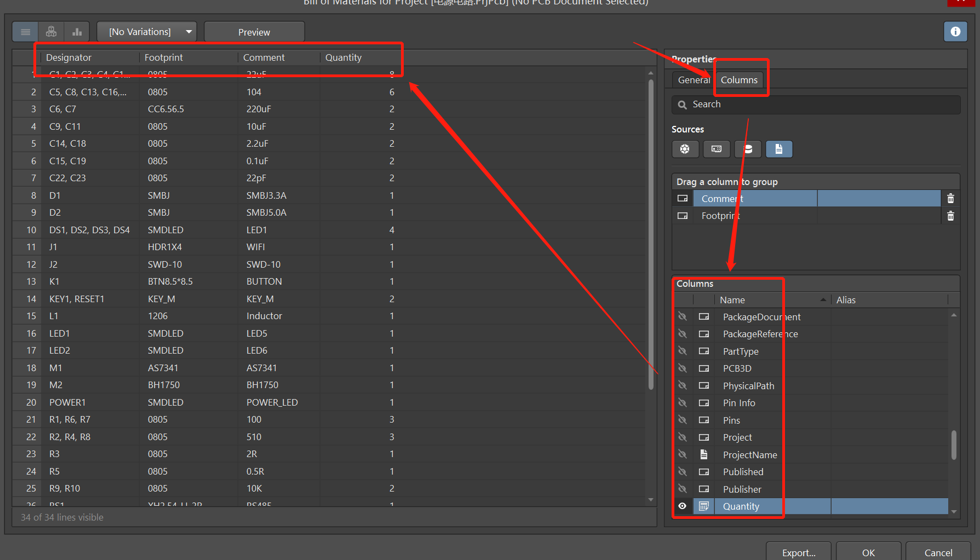Click the magnifier icon in Search box
The width and height of the screenshot is (980, 560).
coord(683,105)
